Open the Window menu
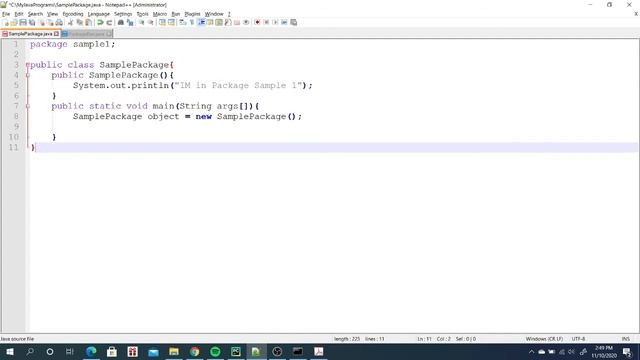Screen dimensions: 640x360 point(214,14)
